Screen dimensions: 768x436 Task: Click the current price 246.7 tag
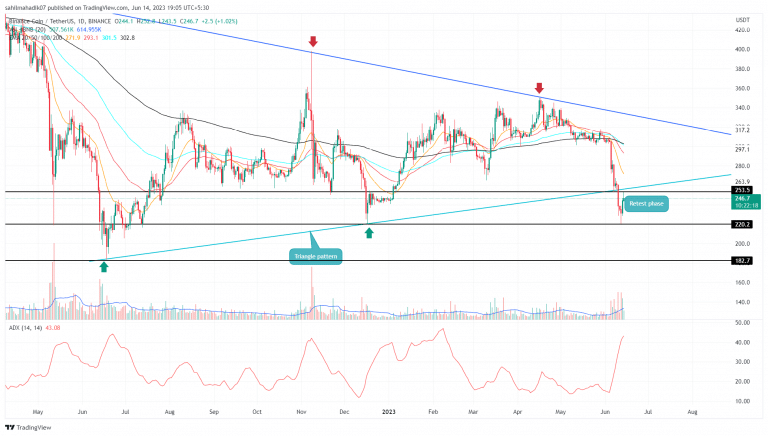point(742,199)
